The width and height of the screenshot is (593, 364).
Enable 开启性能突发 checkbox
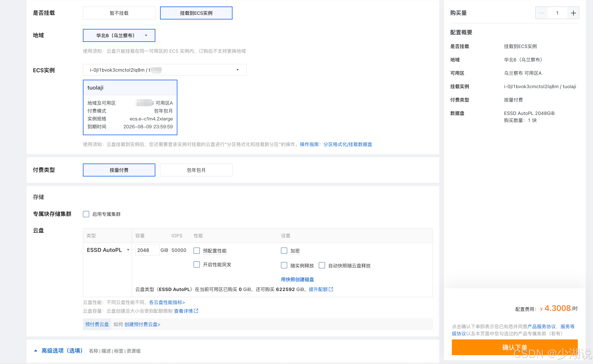point(196,265)
